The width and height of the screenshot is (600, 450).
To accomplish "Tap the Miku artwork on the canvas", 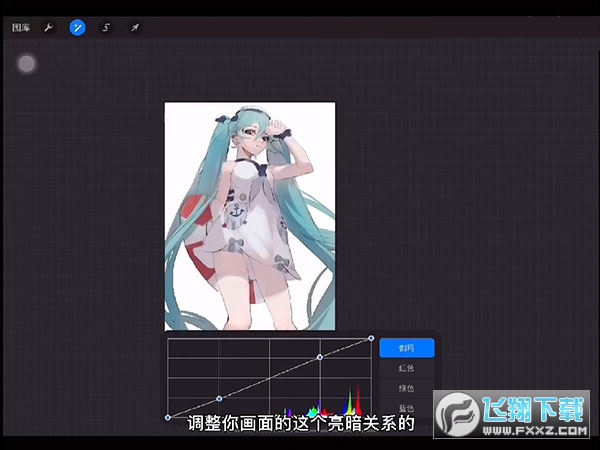I will [x=250, y=216].
